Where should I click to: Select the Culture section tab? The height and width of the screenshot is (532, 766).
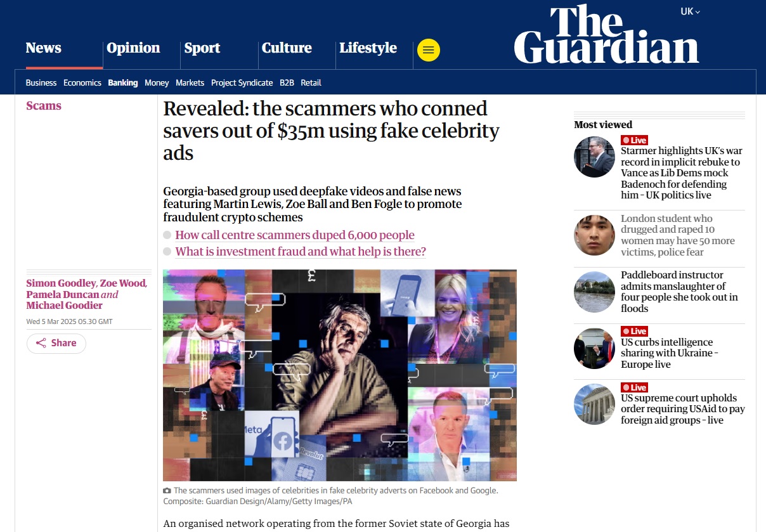[287, 48]
